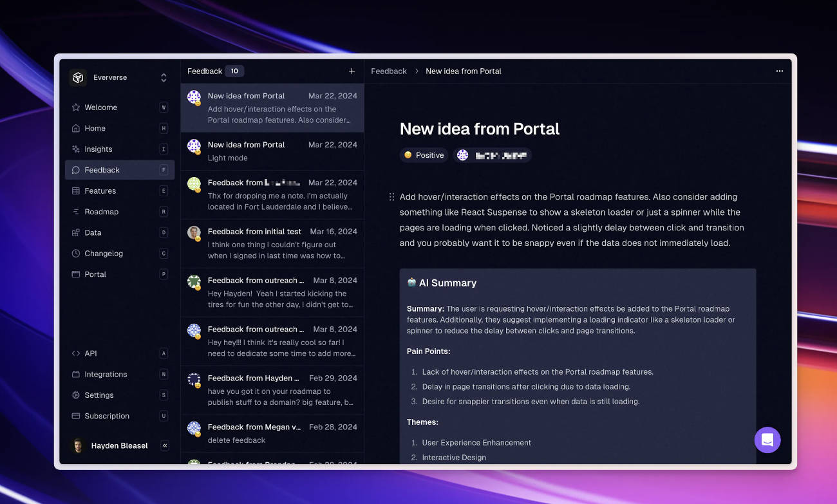This screenshot has height=504, width=837.
Task: Open the Data section
Action: click(x=120, y=232)
